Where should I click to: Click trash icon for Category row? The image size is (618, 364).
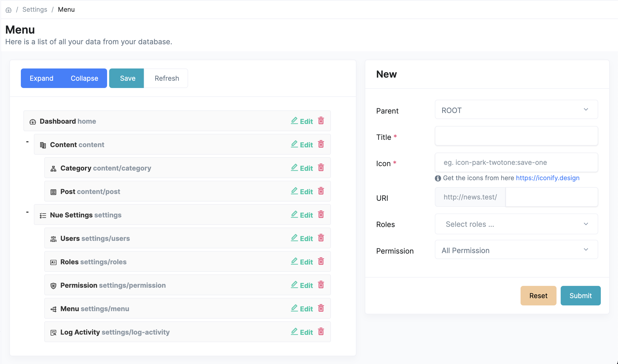[321, 168]
